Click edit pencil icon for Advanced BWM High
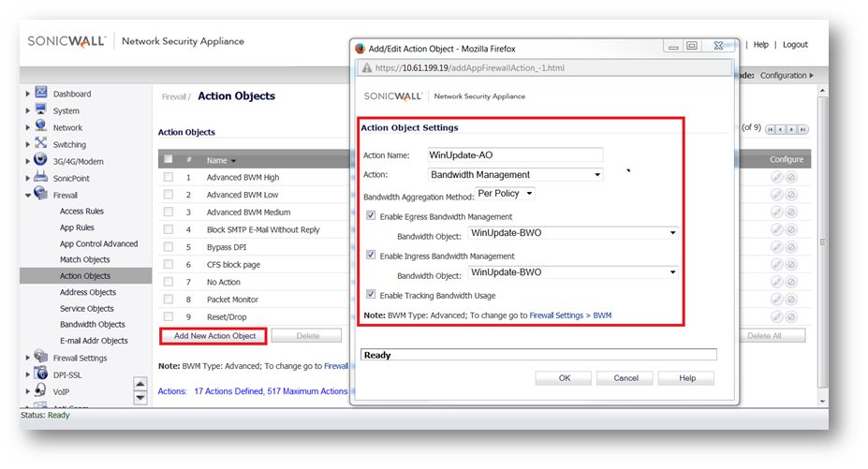Viewport: 868px width, 469px height. [776, 177]
